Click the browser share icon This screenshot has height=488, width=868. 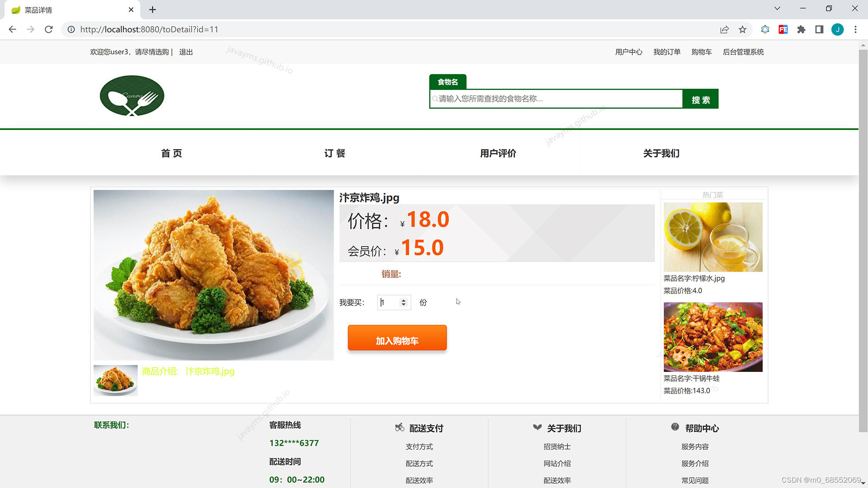tap(724, 29)
